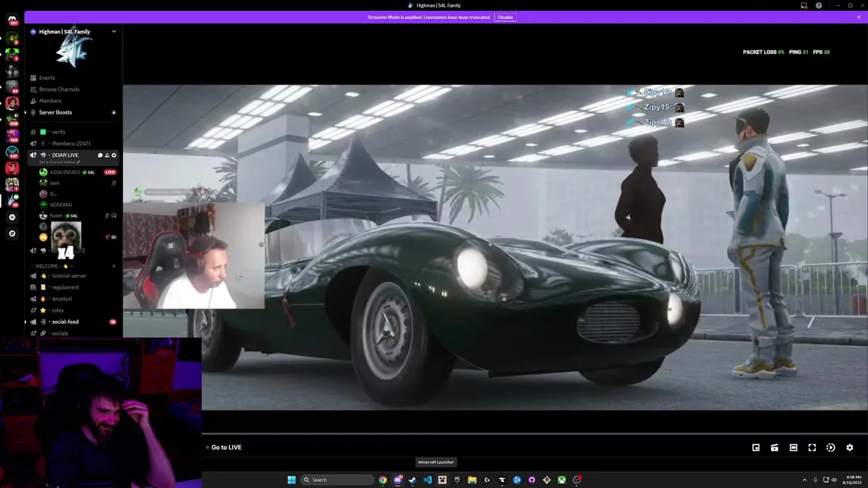Open the stream playback options icon

coord(831,447)
